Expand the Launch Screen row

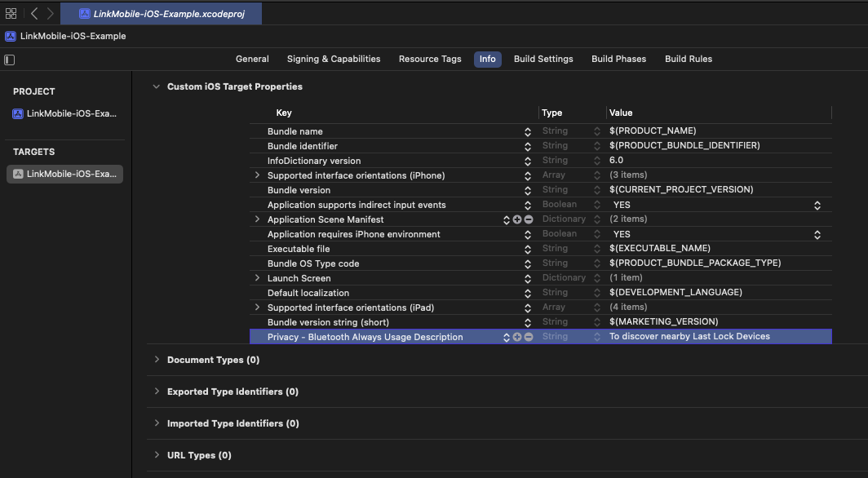tap(257, 278)
